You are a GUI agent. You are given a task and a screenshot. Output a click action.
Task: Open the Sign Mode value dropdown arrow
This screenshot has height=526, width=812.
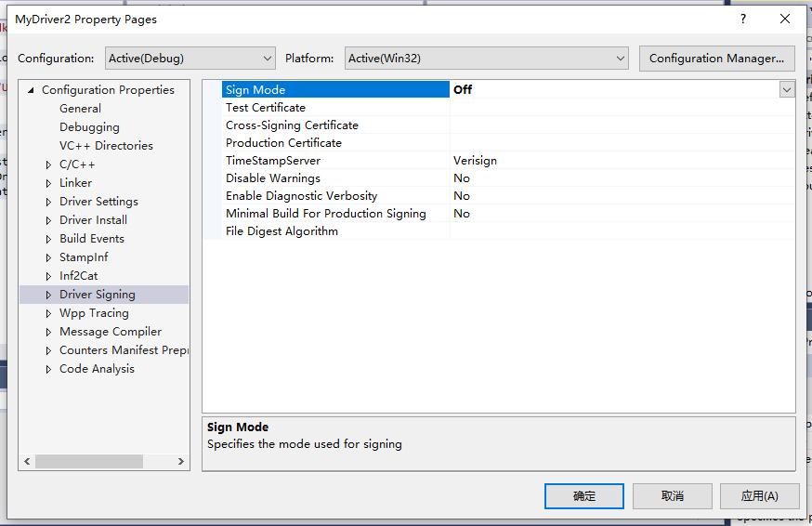(x=787, y=89)
